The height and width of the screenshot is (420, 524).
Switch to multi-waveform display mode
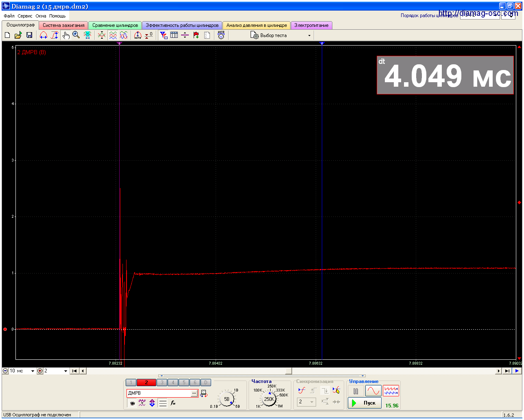(x=391, y=391)
